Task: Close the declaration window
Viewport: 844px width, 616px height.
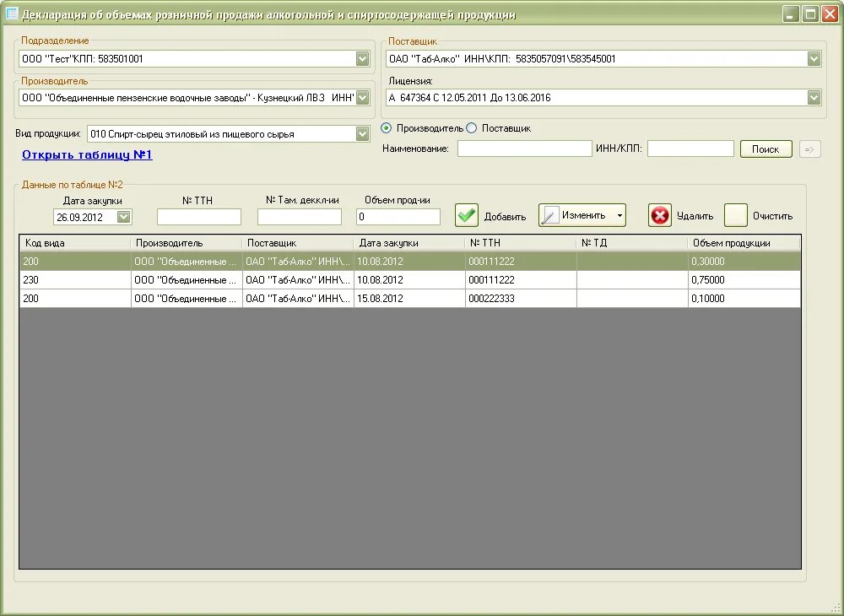Action: pos(830,14)
